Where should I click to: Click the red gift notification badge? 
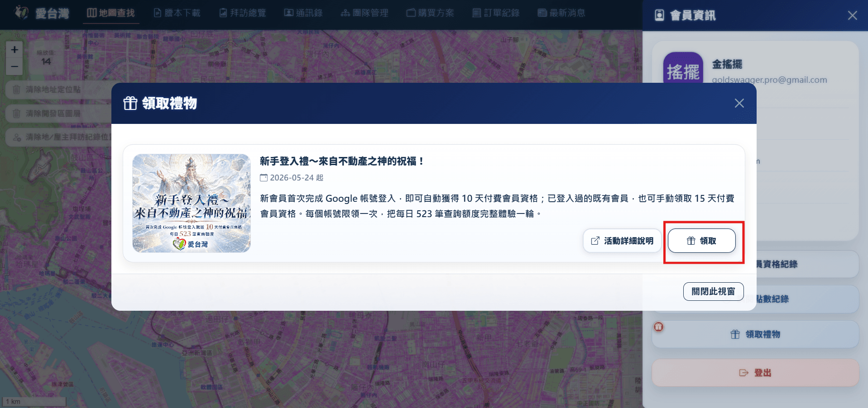(x=658, y=327)
